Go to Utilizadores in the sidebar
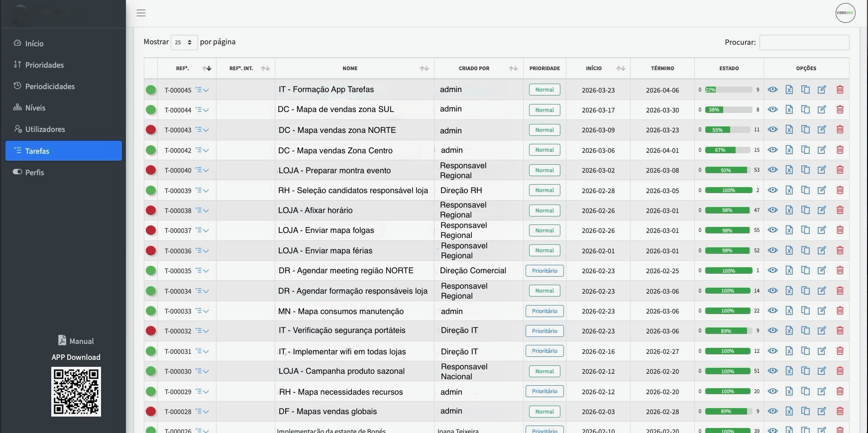 point(45,129)
